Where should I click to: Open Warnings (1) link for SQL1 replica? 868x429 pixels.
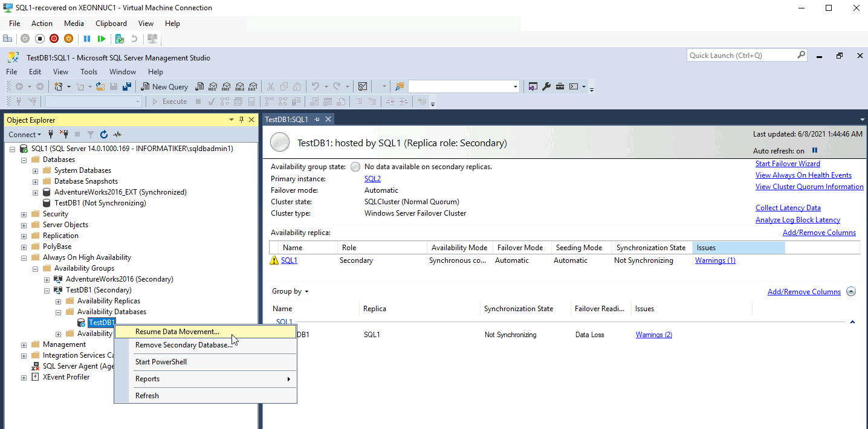pos(715,260)
